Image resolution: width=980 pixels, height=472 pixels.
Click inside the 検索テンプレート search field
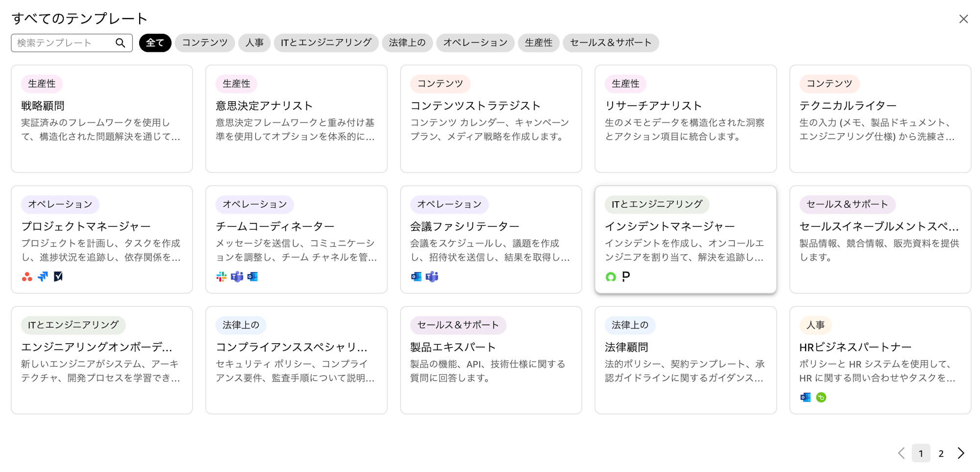coord(64,43)
